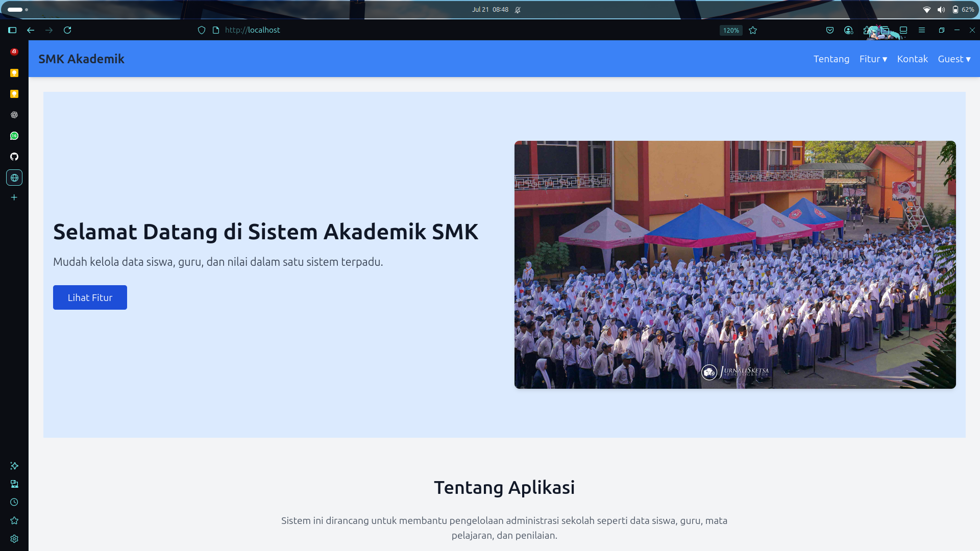980x551 pixels.
Task: Expand the Guest dropdown menu
Action: [954, 59]
